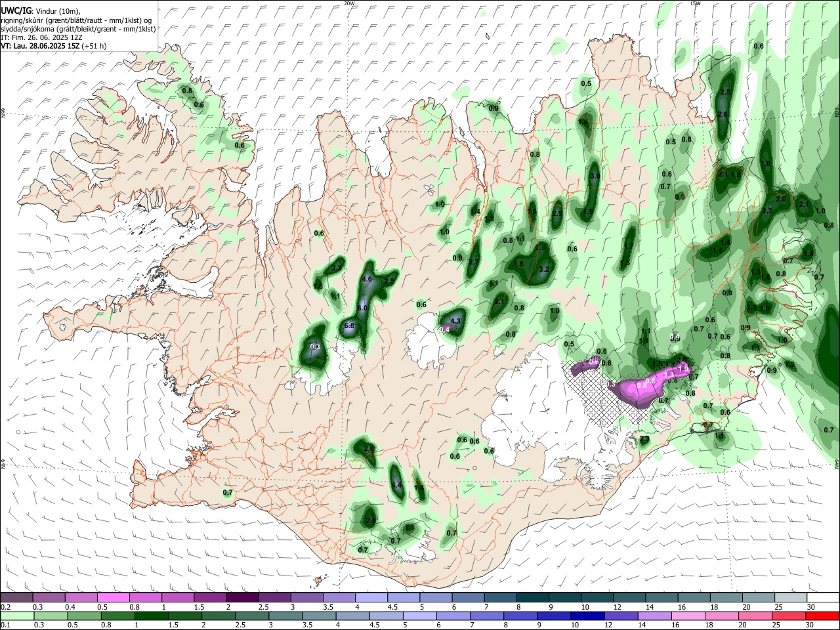840x630 pixels.
Task: Click the 2.6 precipitation value in the south
Action: [369, 448]
